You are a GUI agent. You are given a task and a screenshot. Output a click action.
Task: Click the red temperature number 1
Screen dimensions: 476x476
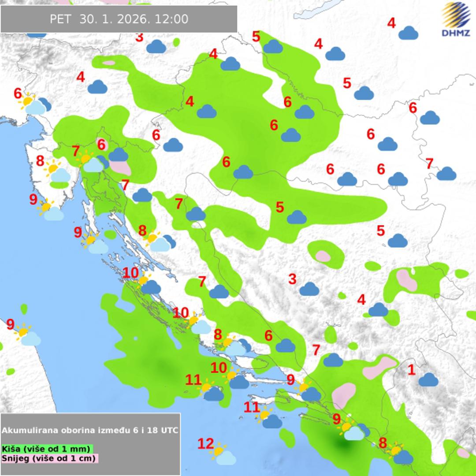[x=411, y=370]
